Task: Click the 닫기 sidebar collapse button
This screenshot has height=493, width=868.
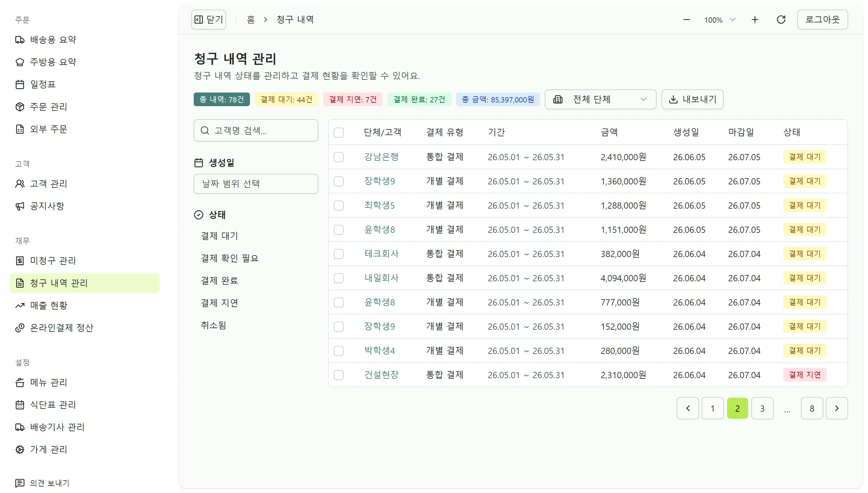Action: 209,20
